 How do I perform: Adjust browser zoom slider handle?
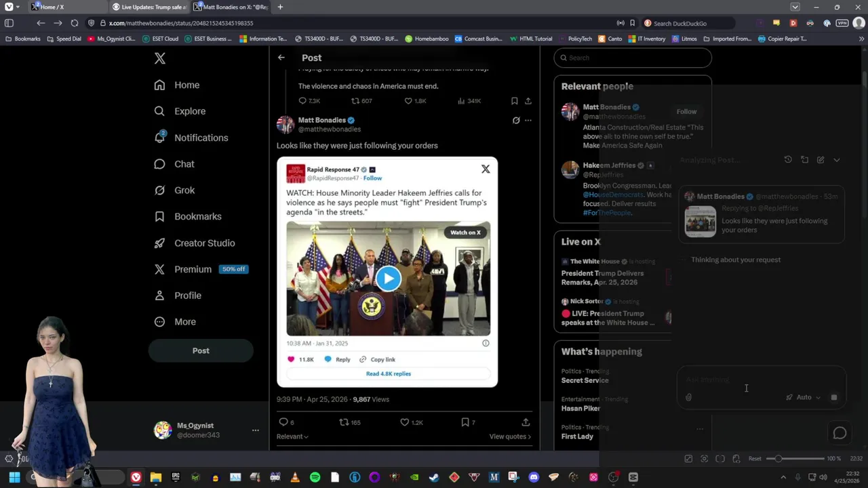pyautogui.click(x=778, y=459)
